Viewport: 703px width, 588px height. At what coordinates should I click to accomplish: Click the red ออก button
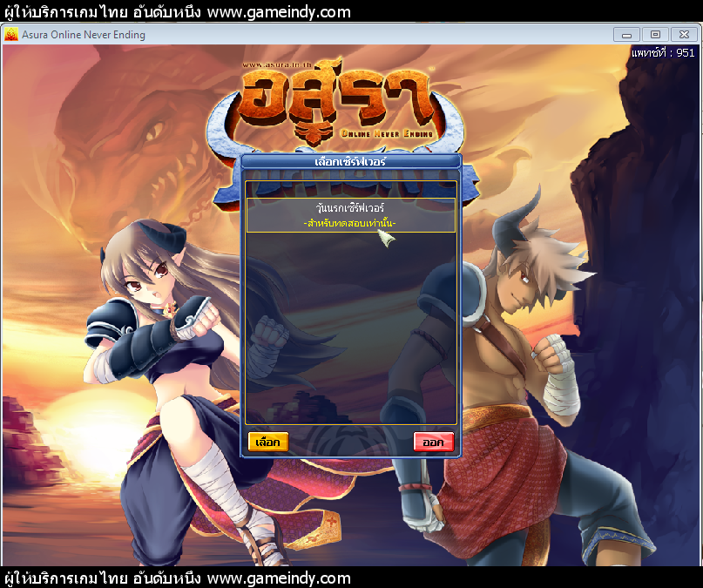click(434, 442)
